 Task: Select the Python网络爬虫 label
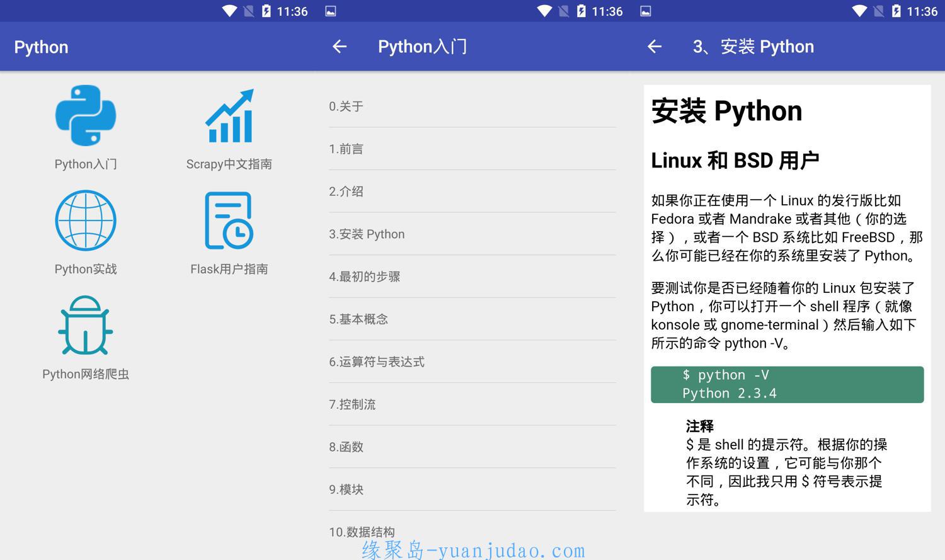pyautogui.click(x=86, y=374)
